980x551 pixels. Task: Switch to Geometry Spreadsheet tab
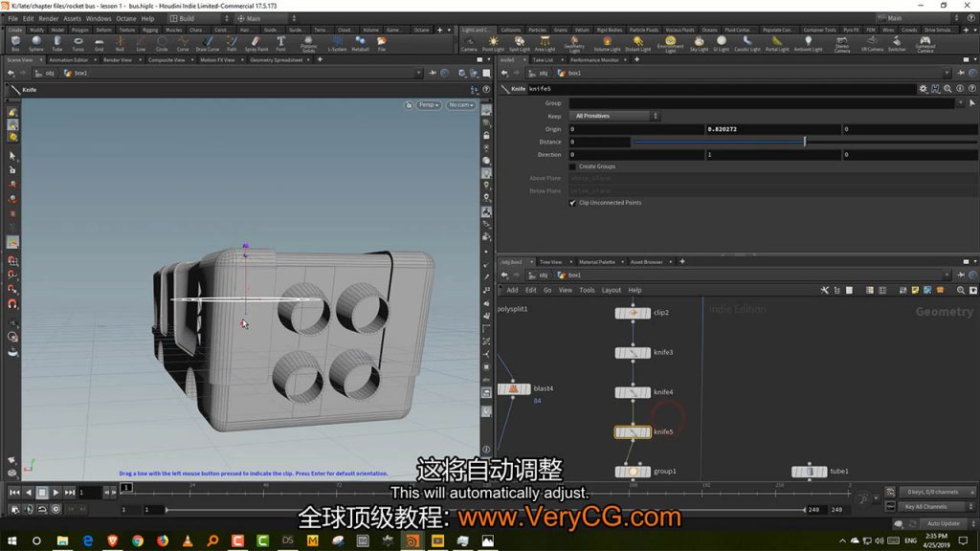(277, 60)
